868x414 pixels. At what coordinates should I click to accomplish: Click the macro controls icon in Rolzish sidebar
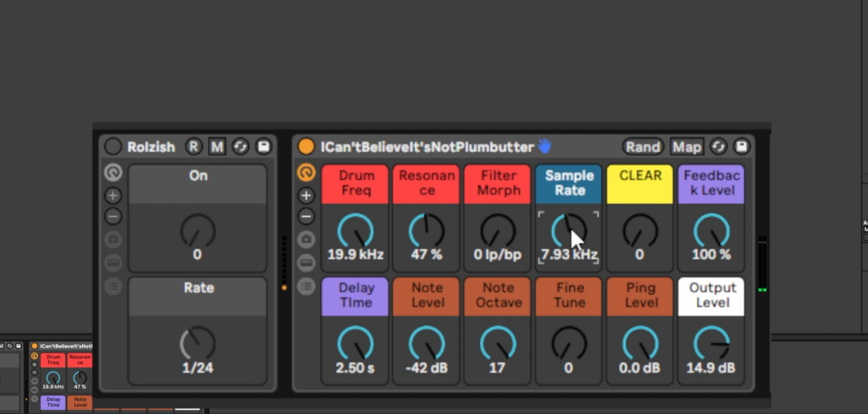pyautogui.click(x=113, y=173)
